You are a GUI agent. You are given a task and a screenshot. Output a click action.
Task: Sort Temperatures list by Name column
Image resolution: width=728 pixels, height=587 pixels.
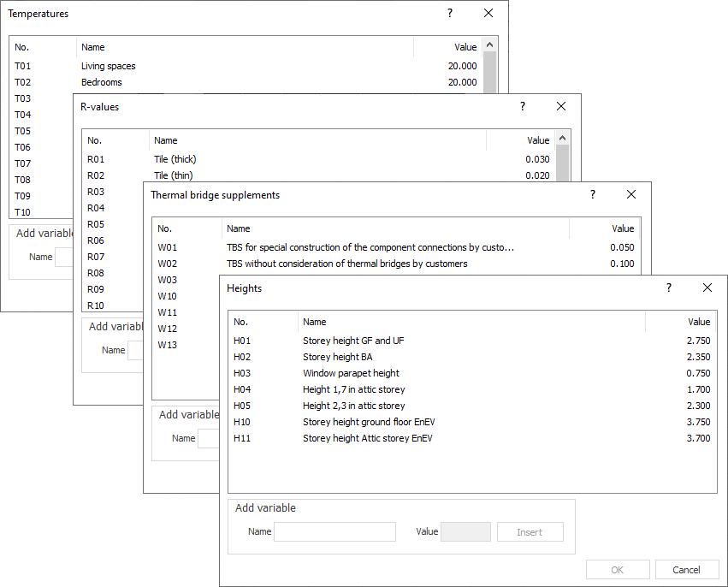click(x=245, y=47)
